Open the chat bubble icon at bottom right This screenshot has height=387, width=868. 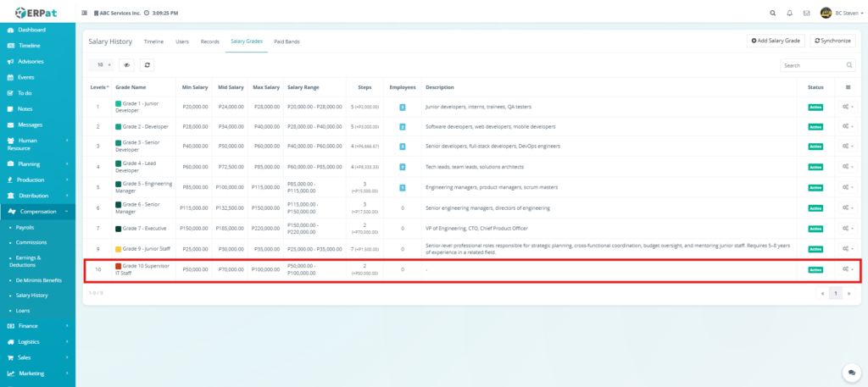click(x=850, y=373)
